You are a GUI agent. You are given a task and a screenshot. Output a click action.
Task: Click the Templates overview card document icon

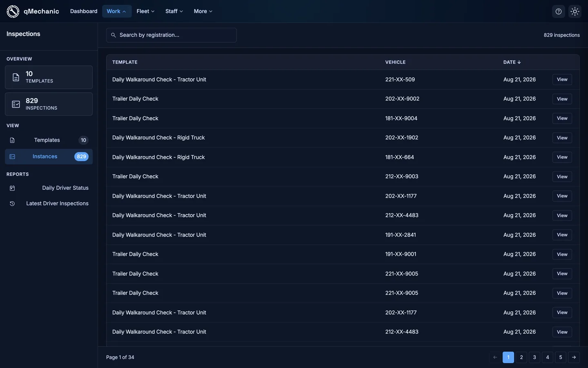point(16,77)
